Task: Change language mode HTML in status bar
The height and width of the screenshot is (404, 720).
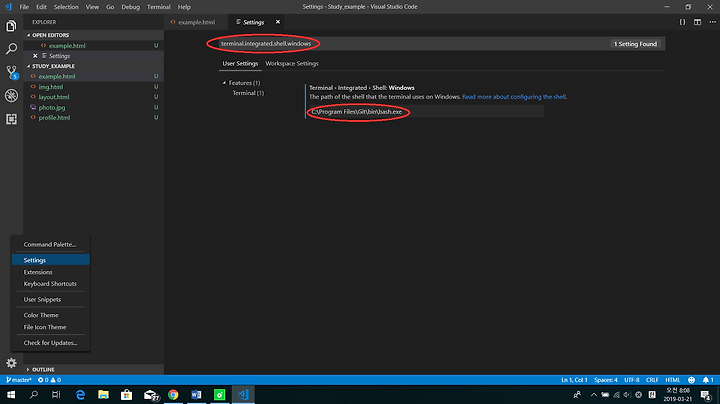Action: [x=672, y=380]
